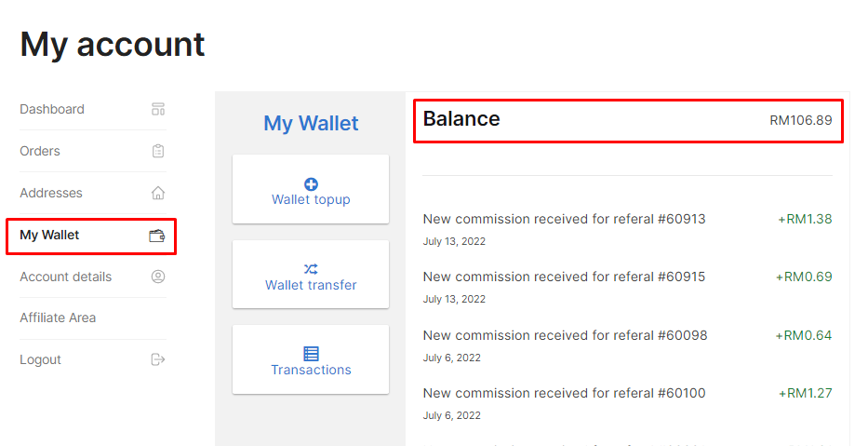
Task: Click the Addresses house icon
Action: [x=158, y=193]
